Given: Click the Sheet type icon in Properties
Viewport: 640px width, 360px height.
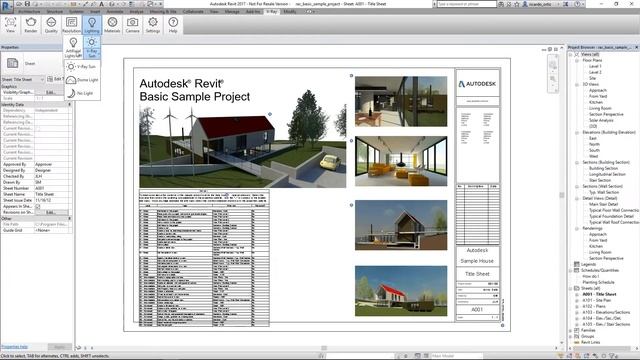Looking at the screenshot, I should pyautogui.click(x=13, y=63).
